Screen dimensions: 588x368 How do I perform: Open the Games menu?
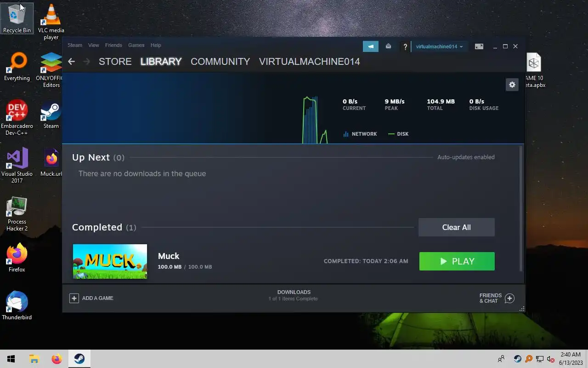click(x=136, y=45)
